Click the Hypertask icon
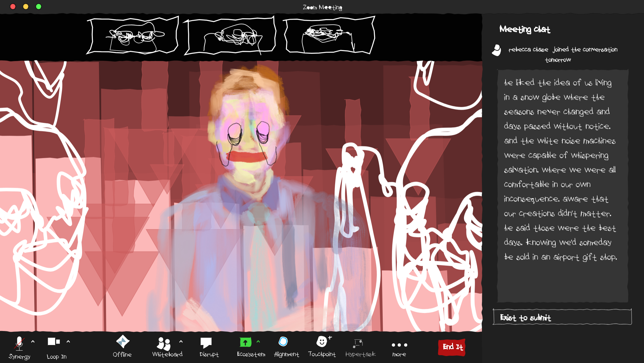This screenshot has width=644, height=363. 358,343
